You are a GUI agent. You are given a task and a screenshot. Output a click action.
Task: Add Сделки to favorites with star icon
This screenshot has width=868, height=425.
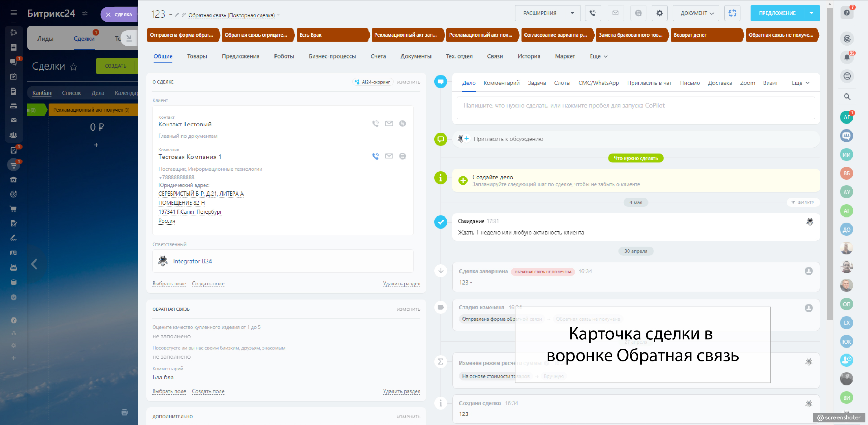tap(73, 67)
